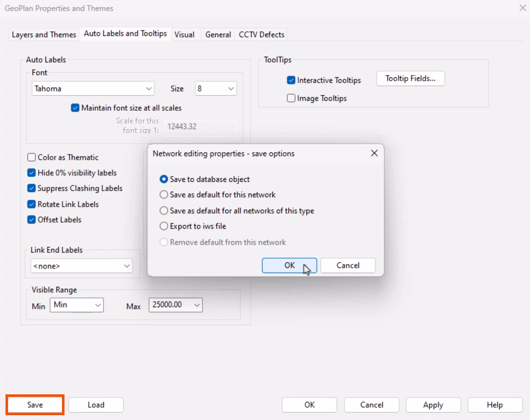The image size is (530, 420).
Task: Choose Export to iws file option
Action: pos(164,226)
